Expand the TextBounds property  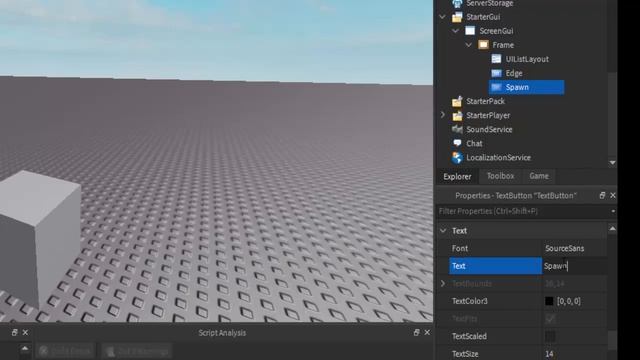(x=443, y=283)
